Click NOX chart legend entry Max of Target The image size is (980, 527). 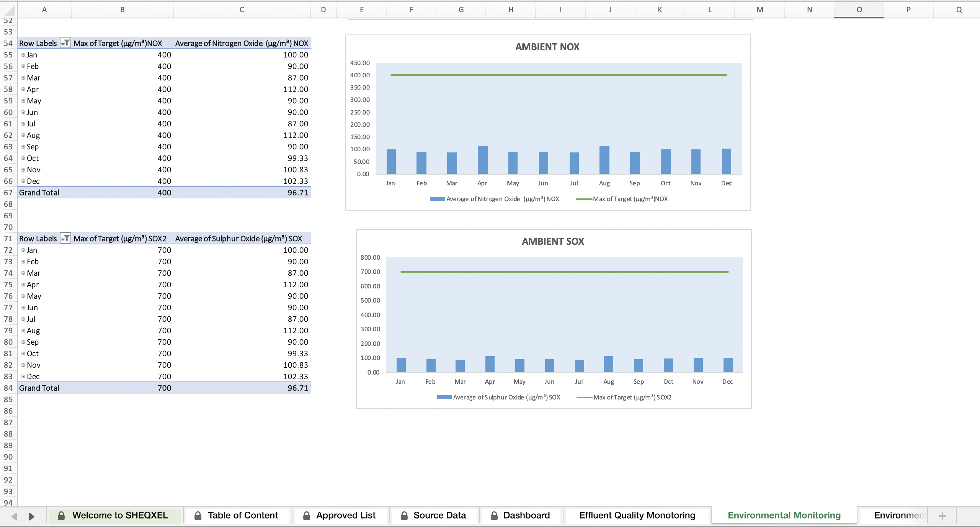[x=622, y=199]
